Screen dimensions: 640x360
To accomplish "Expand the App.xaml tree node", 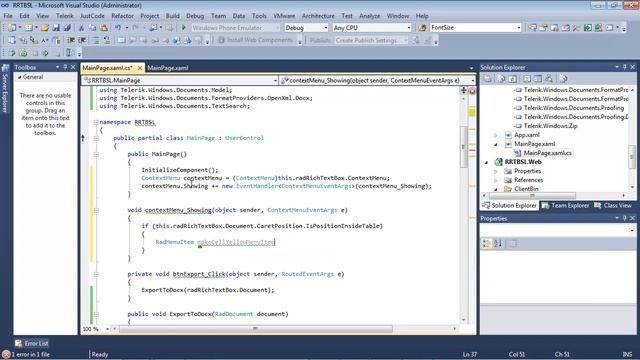I will tap(496, 135).
